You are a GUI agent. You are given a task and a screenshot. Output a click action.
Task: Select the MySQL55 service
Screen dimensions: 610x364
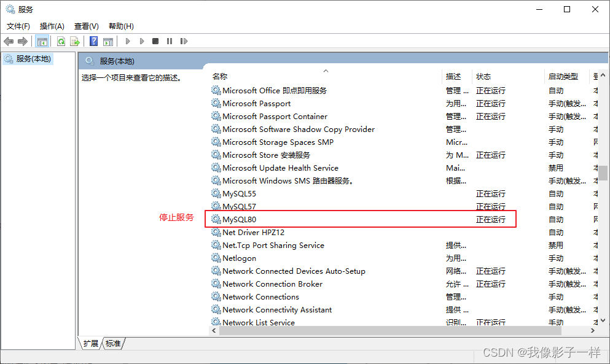[402, 194]
